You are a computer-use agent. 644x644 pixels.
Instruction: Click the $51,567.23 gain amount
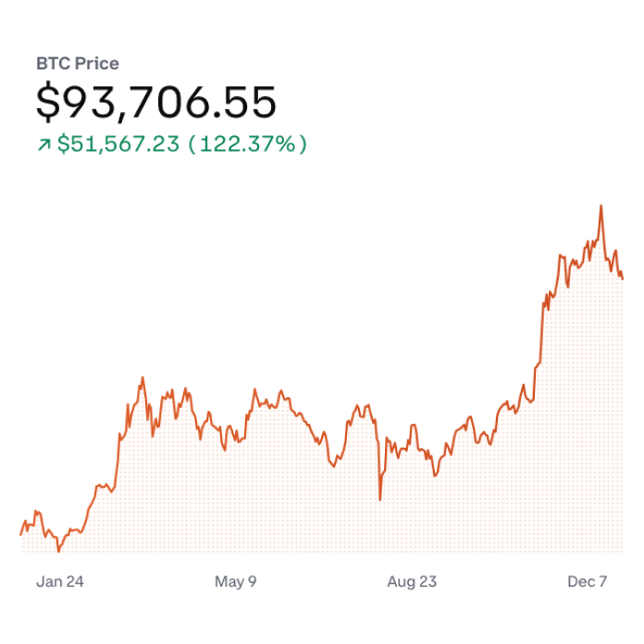point(118,144)
